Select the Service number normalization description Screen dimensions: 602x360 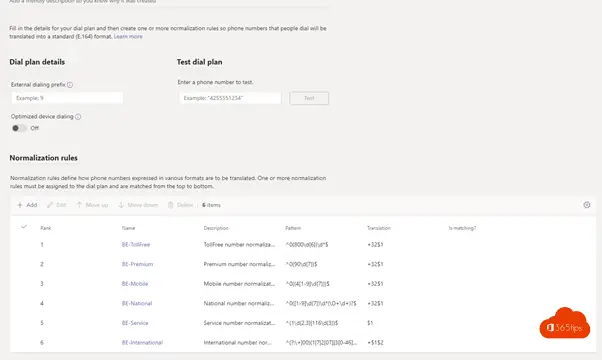pyautogui.click(x=239, y=323)
